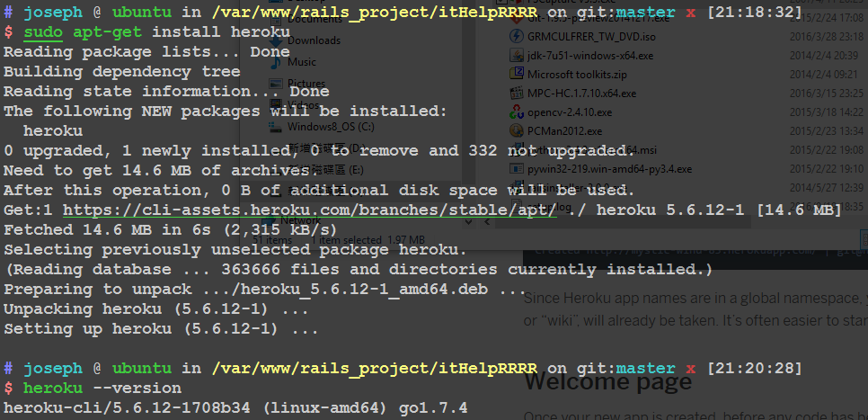Open Music in Explorer navigation pane

tap(302, 62)
